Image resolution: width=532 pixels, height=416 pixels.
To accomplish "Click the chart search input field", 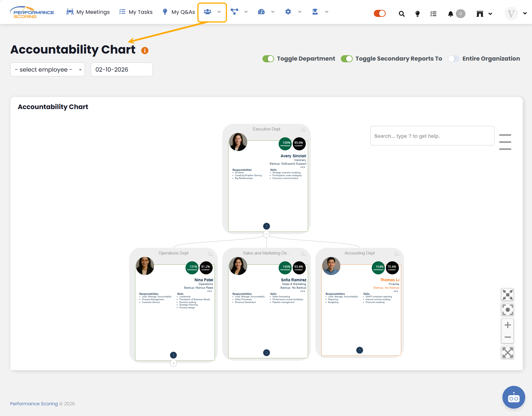I will pyautogui.click(x=432, y=136).
